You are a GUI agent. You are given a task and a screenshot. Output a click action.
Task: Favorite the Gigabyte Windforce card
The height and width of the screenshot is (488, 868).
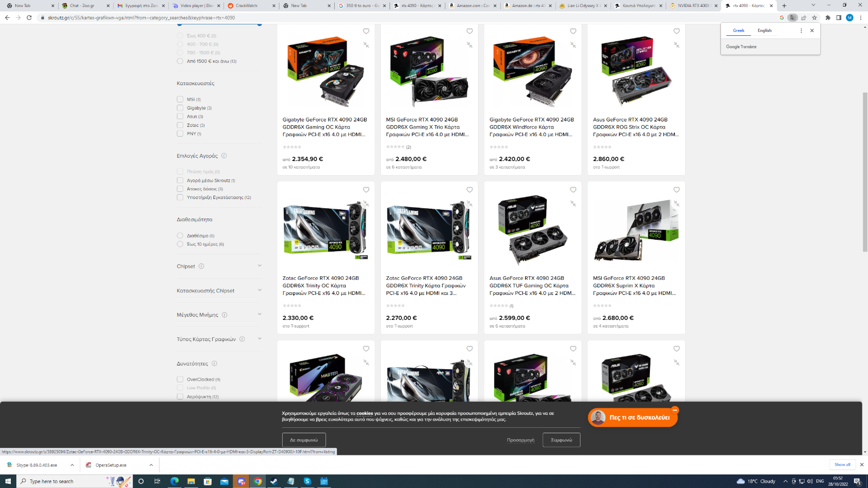tap(573, 31)
